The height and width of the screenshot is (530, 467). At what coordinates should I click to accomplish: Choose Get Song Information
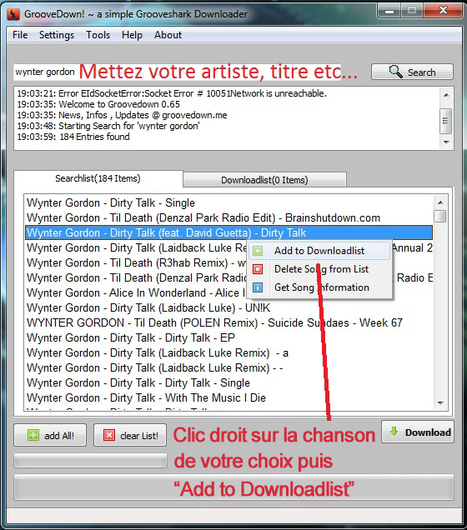(322, 287)
